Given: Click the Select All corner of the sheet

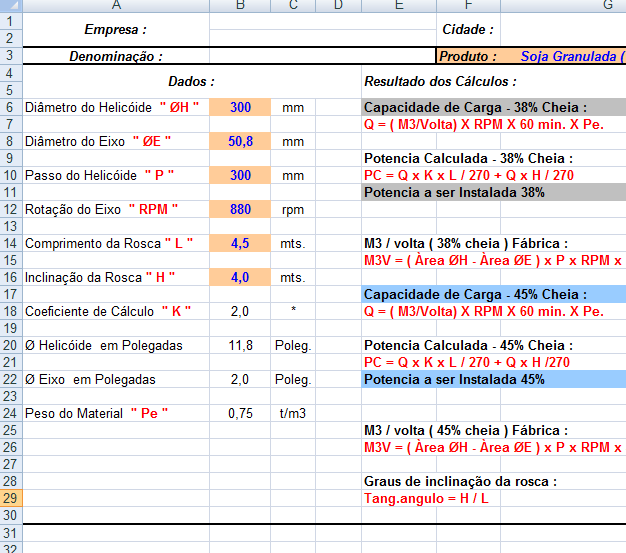Looking at the screenshot, I should coord(10,6).
